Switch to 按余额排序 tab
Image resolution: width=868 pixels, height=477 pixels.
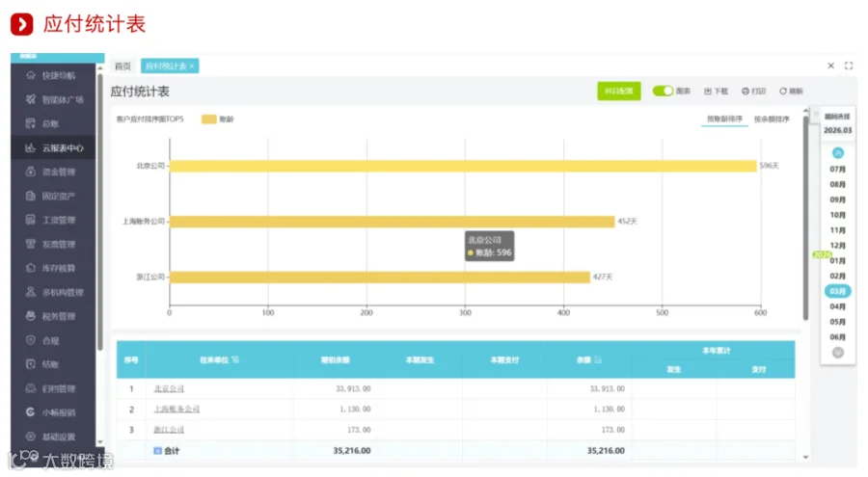772,119
